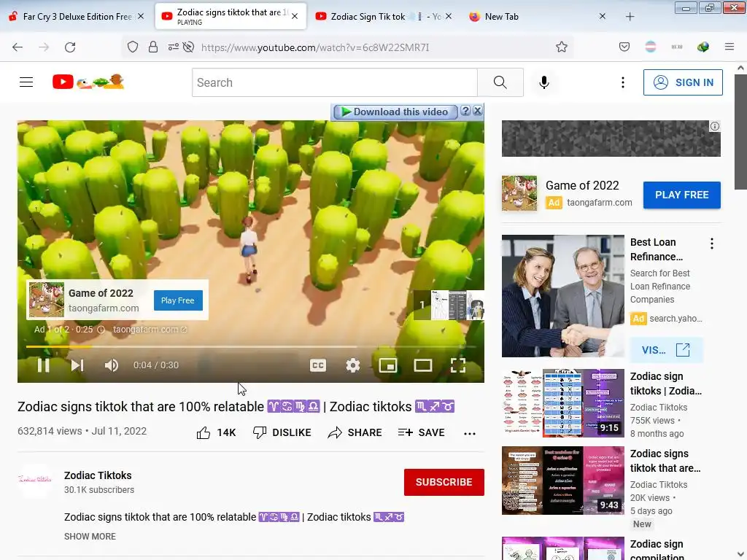Click Download this video button
The width and height of the screenshot is (747, 560).
click(x=395, y=112)
